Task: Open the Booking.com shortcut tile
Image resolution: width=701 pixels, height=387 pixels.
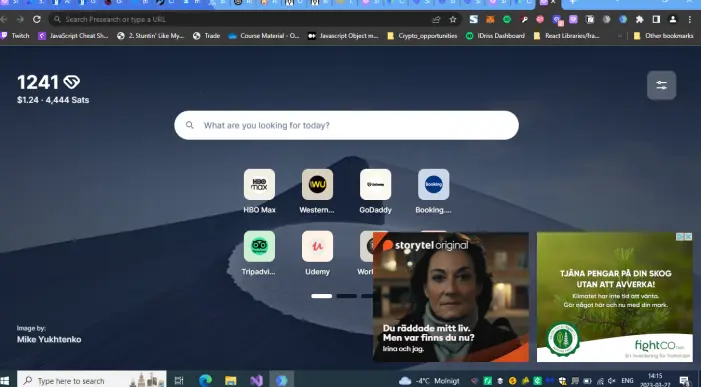Action: pos(434,184)
